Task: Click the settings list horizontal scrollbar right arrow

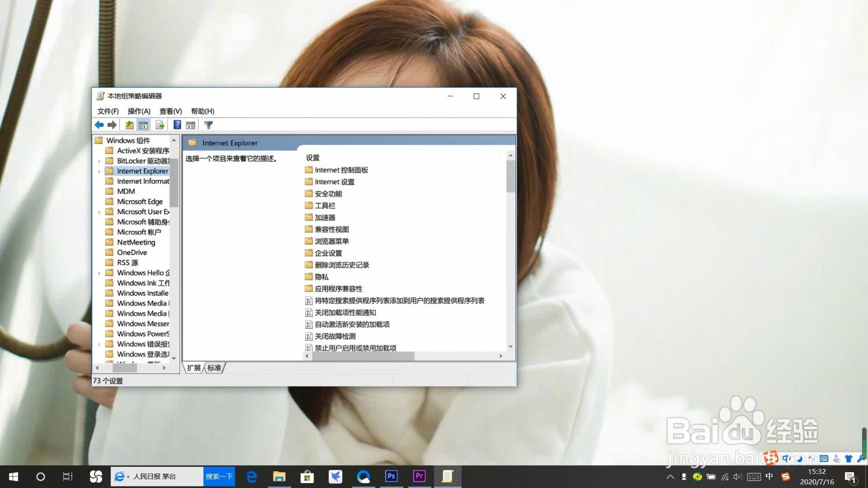Action: point(501,356)
